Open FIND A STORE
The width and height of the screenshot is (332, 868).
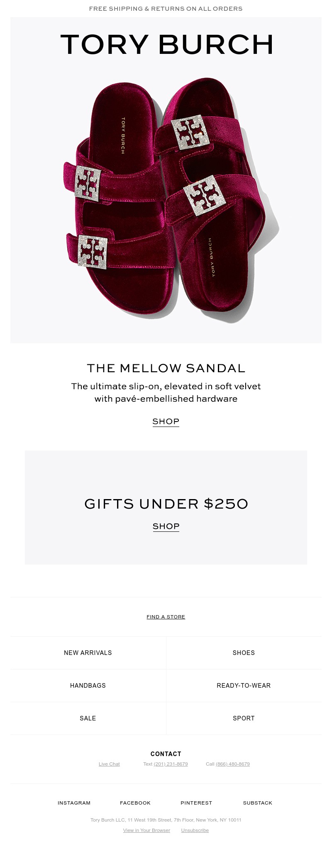coord(166,617)
